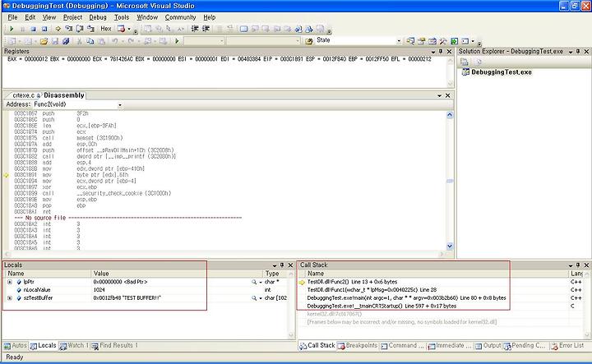592x364 pixels.
Task: Open Registers panel window position dropdown
Action: pyautogui.click(x=433, y=52)
